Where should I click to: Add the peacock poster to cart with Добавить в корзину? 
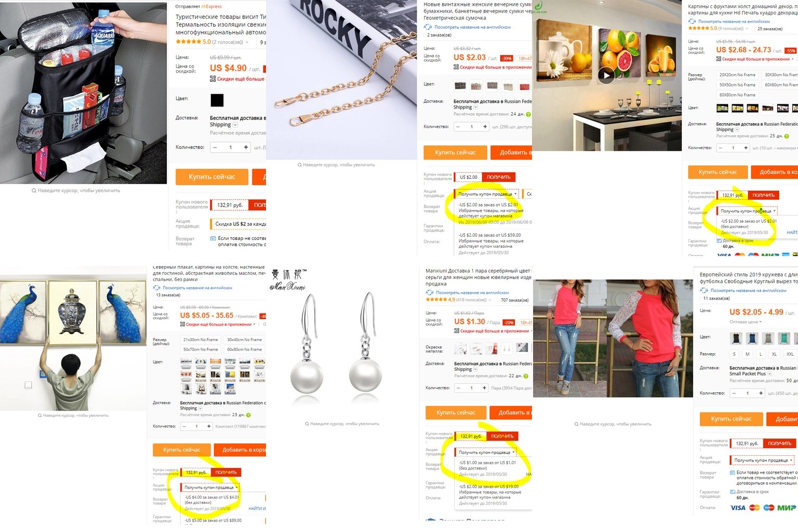244,450
